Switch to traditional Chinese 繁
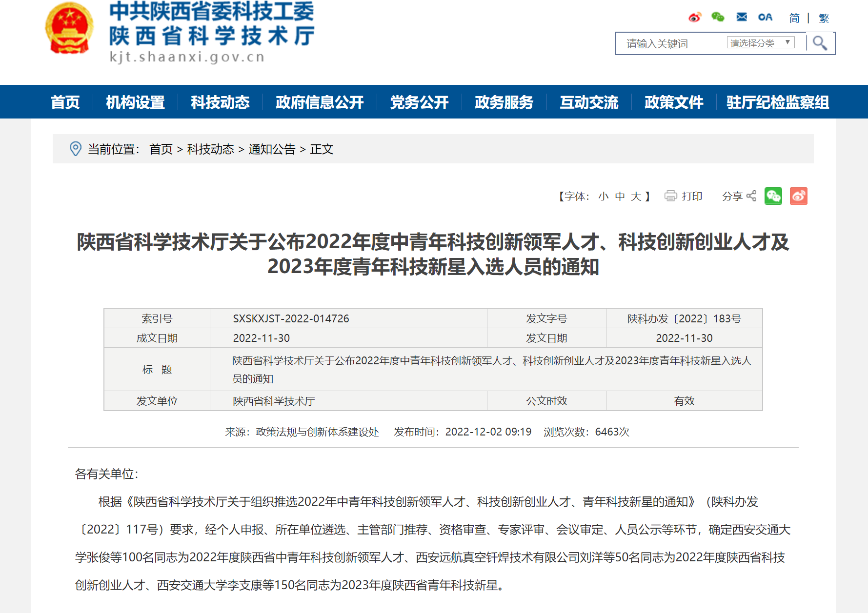The height and width of the screenshot is (613, 868). pyautogui.click(x=824, y=18)
